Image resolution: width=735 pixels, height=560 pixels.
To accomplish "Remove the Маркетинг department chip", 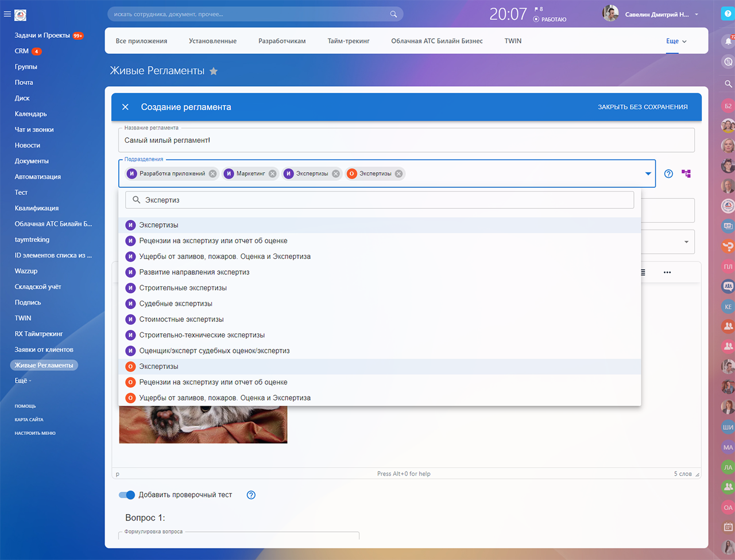I will (272, 174).
